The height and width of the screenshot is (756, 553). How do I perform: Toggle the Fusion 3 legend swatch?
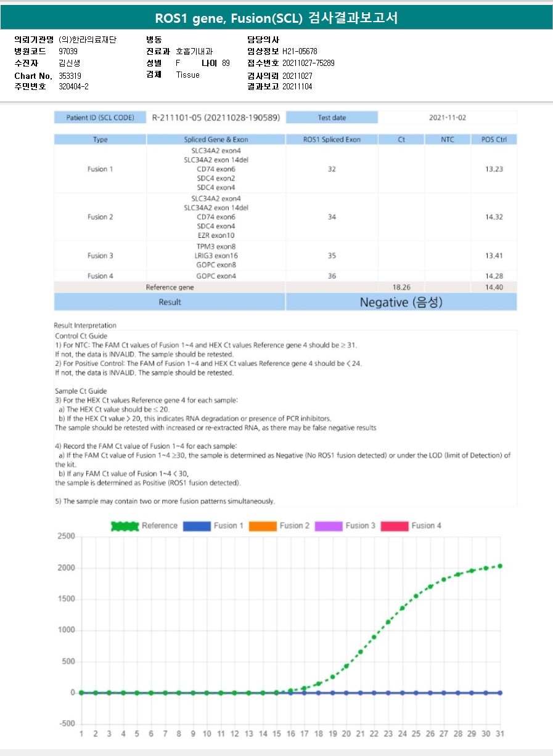pos(329,526)
